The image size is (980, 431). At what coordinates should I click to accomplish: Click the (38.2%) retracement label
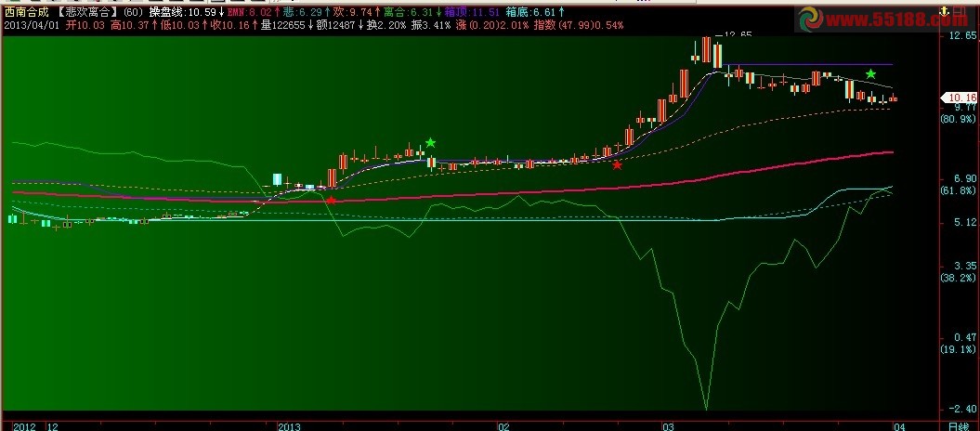tap(958, 277)
